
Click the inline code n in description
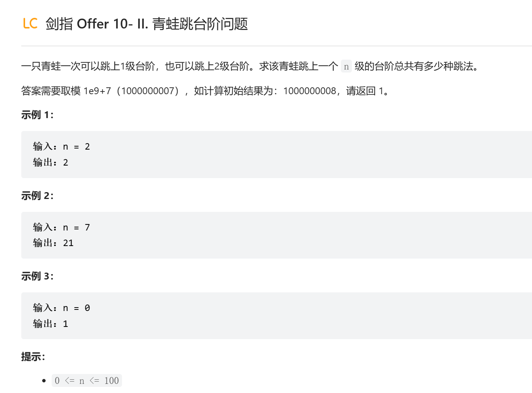pos(346,66)
